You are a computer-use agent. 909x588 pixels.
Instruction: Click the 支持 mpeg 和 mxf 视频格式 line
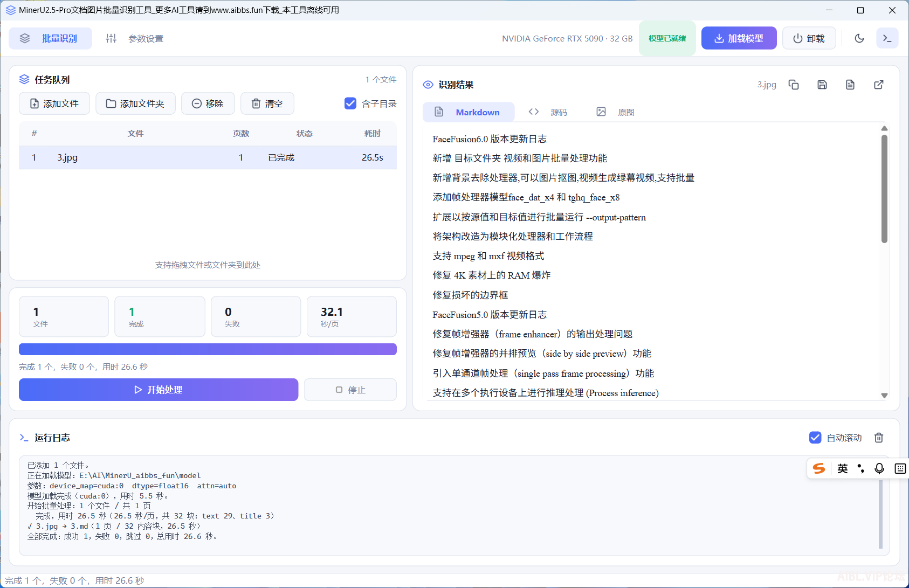[488, 256]
